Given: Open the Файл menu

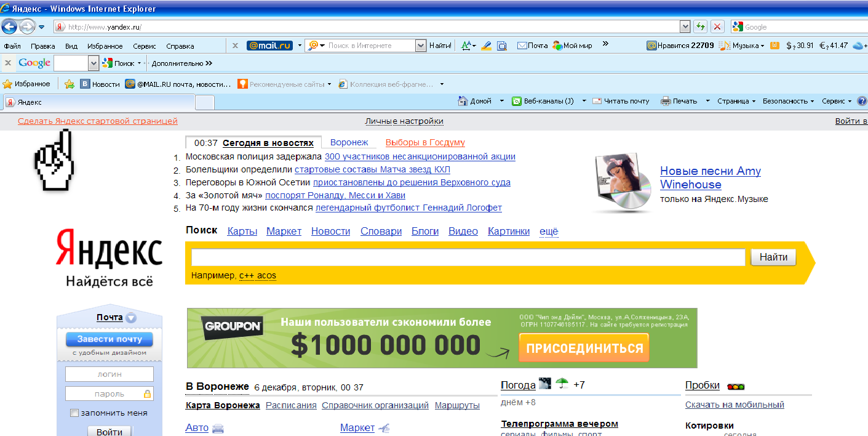Looking at the screenshot, I should pos(12,46).
